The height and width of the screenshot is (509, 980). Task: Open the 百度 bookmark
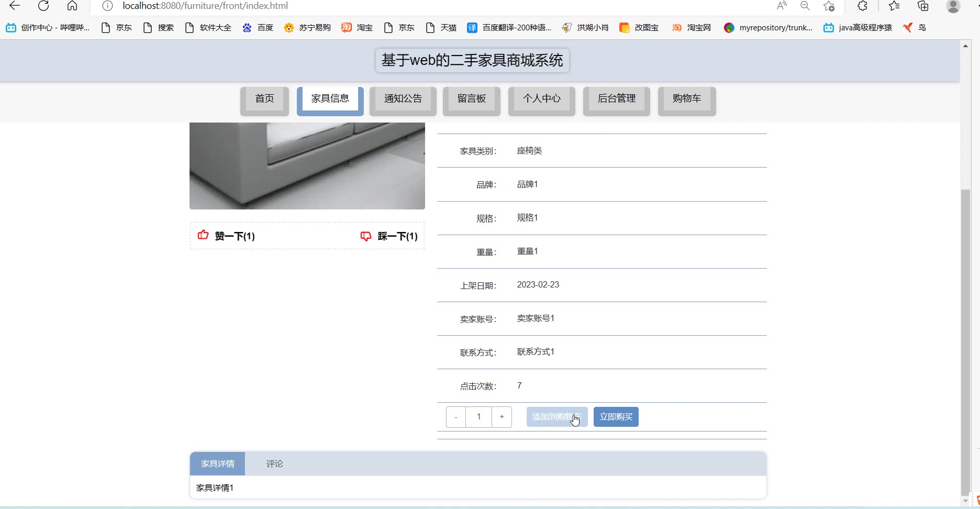(x=258, y=28)
